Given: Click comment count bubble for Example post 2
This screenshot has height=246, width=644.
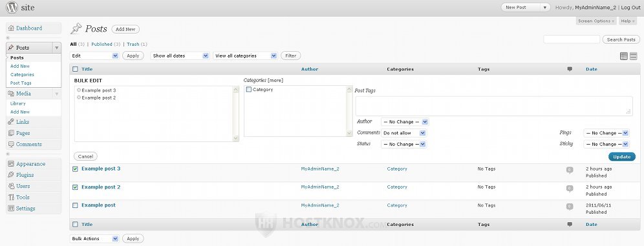Looking at the screenshot, I should [x=570, y=188].
